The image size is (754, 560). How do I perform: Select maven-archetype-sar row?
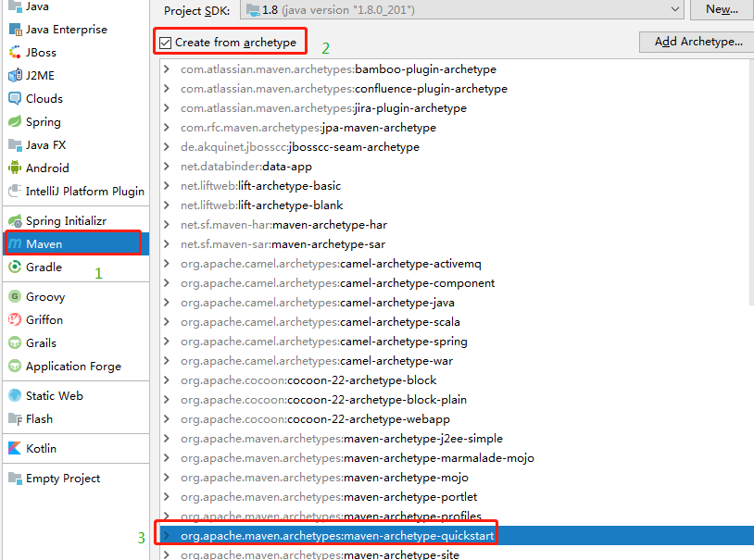tap(455, 244)
